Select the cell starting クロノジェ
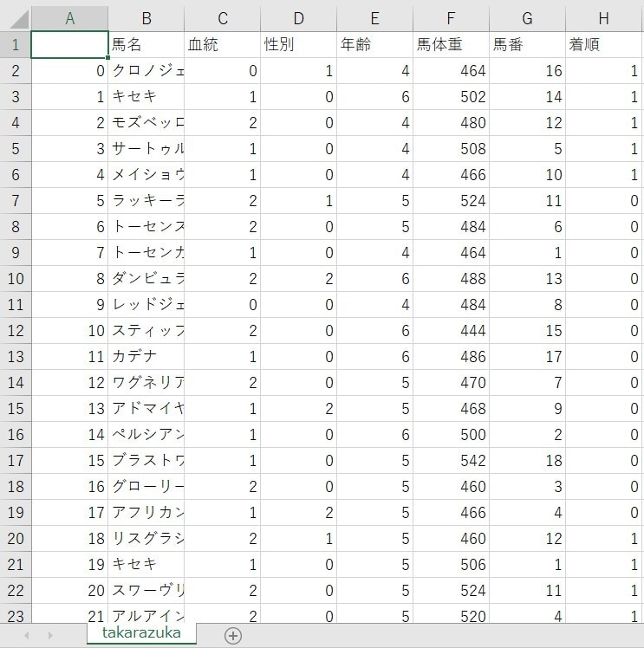 [x=146, y=71]
